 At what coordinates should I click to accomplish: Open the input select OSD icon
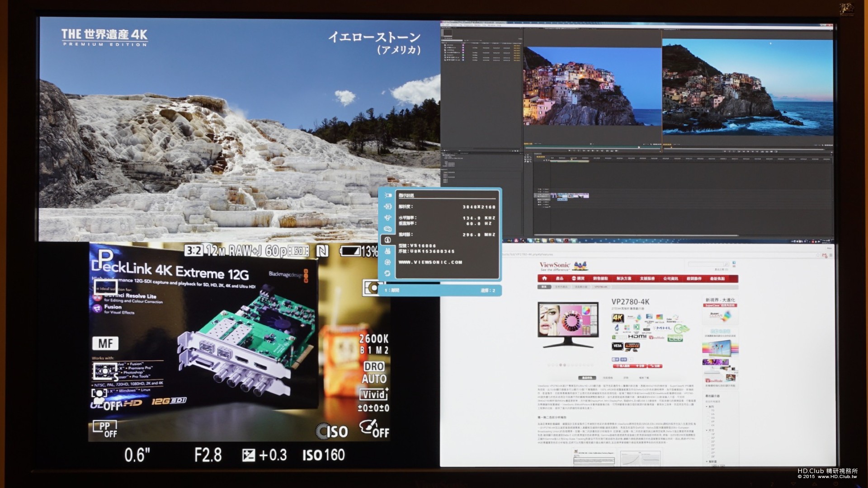(387, 206)
